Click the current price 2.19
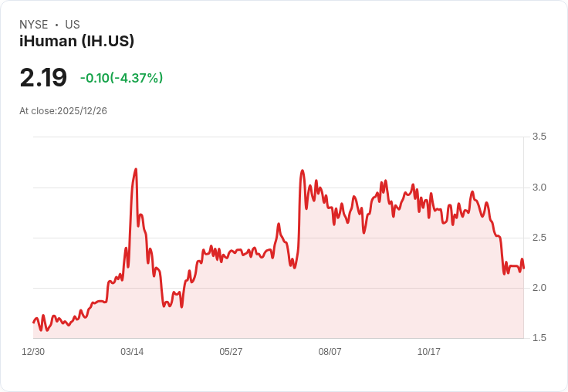 pyautogui.click(x=43, y=78)
